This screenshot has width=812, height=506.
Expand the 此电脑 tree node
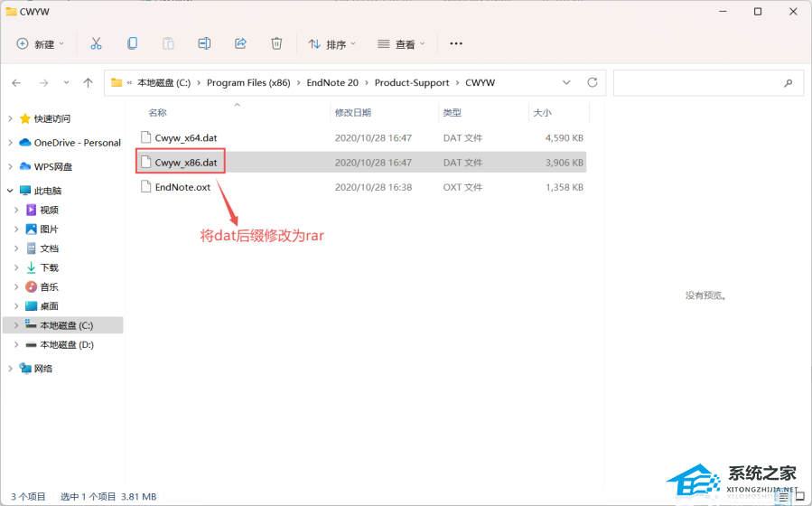[10, 191]
